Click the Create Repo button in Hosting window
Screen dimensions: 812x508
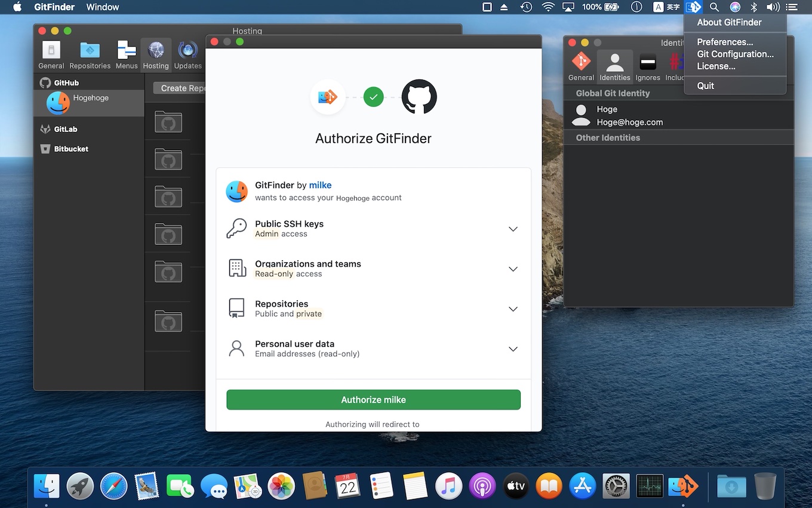pyautogui.click(x=180, y=88)
